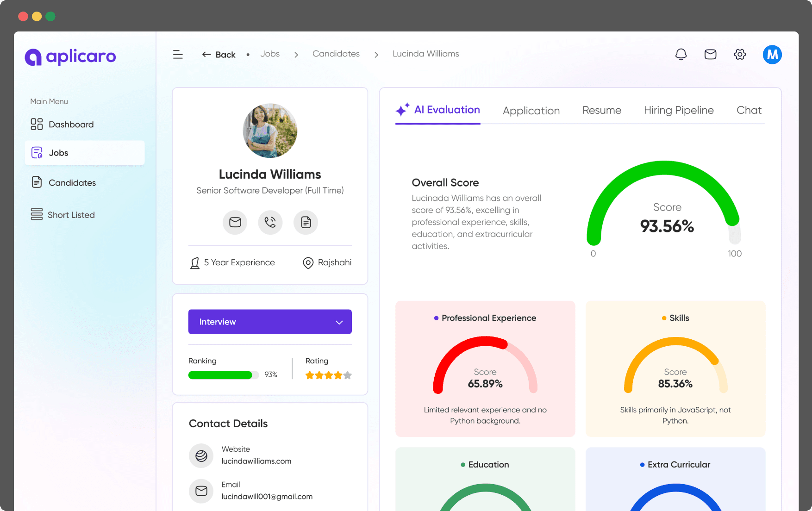Select the AI Evaluation tab
Image resolution: width=812 pixels, height=511 pixels.
pos(438,110)
